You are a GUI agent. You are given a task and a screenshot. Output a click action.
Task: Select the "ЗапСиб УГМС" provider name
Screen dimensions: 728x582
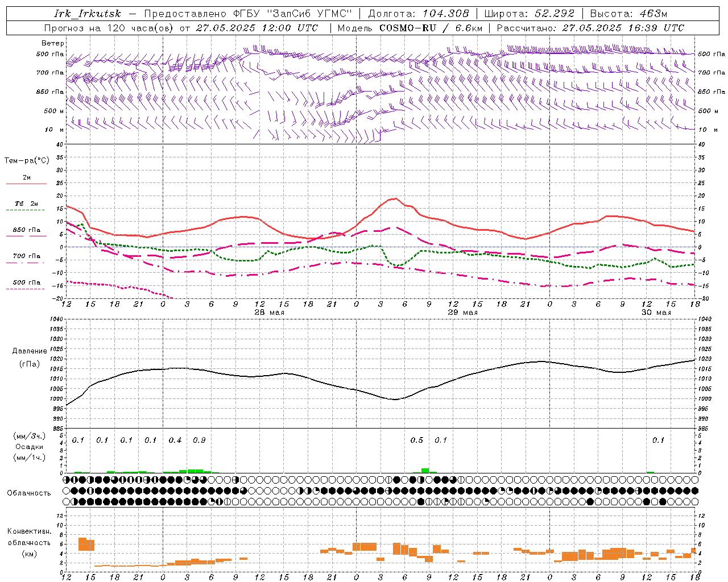pyautogui.click(x=309, y=14)
